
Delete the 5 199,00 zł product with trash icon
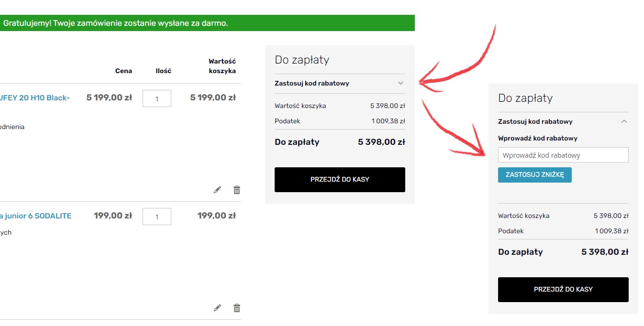pyautogui.click(x=236, y=190)
